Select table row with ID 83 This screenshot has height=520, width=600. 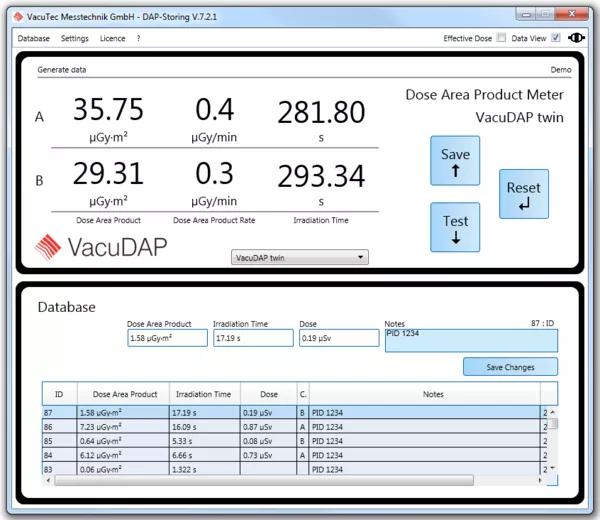coord(295,469)
